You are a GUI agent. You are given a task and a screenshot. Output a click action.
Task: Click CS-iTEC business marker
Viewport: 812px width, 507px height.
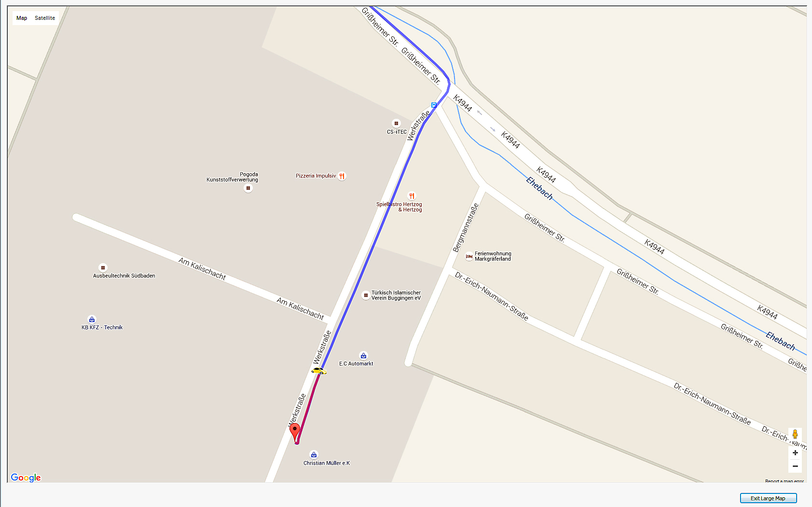pos(396,124)
